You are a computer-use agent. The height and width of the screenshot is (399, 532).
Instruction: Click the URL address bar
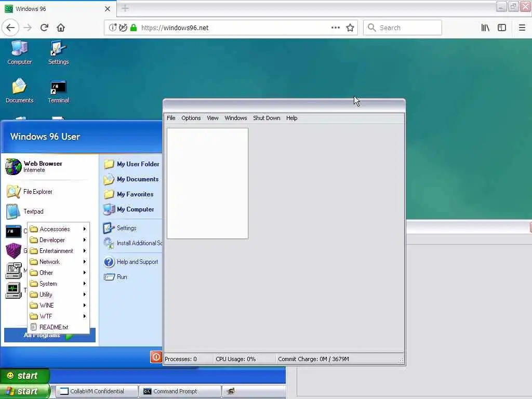[x=231, y=28]
